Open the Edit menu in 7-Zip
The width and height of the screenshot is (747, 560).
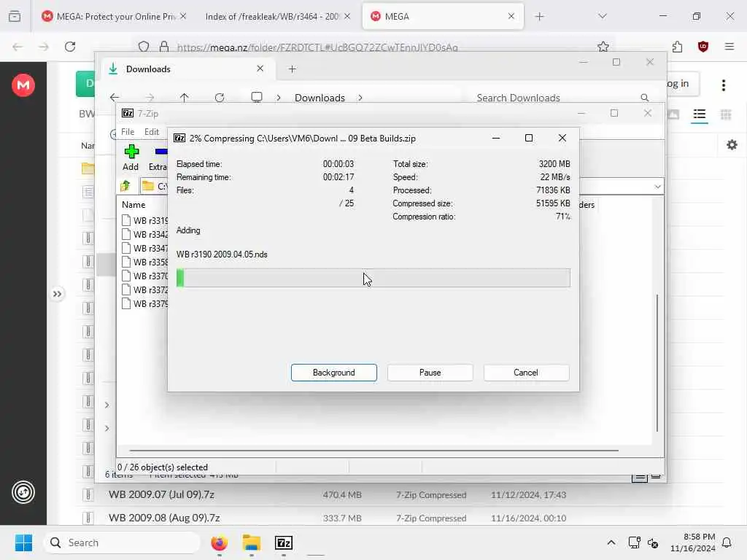click(x=152, y=132)
